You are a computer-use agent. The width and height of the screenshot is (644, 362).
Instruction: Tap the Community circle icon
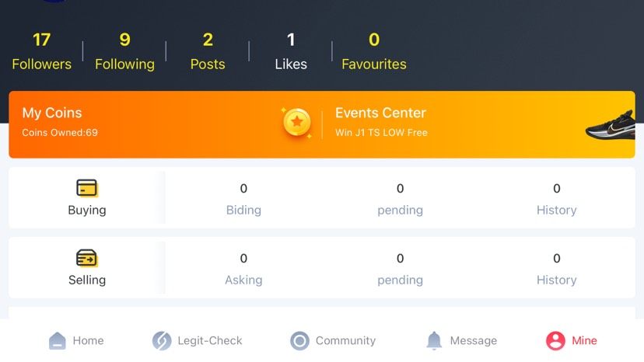299,340
